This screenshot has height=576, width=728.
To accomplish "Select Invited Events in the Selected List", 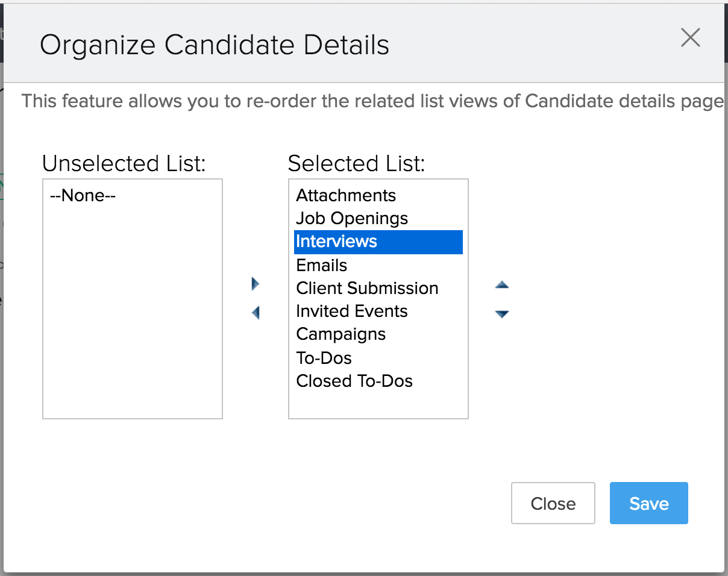I will tap(378, 311).
